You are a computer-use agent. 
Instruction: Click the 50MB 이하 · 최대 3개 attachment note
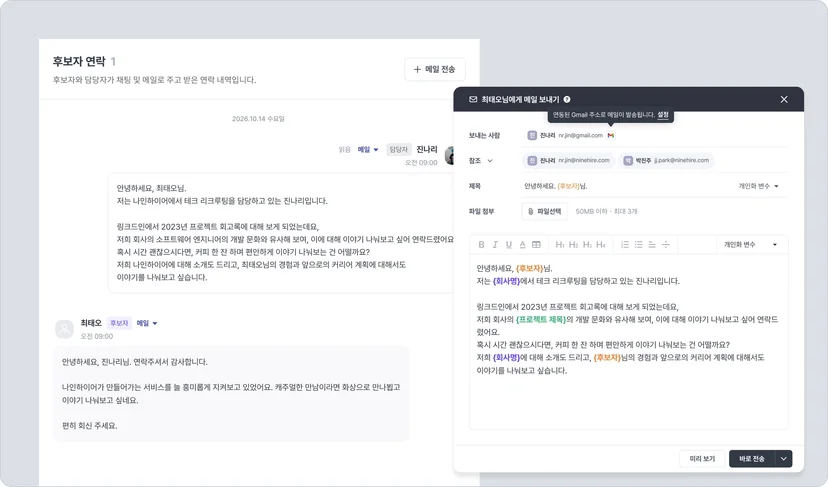[606, 211]
